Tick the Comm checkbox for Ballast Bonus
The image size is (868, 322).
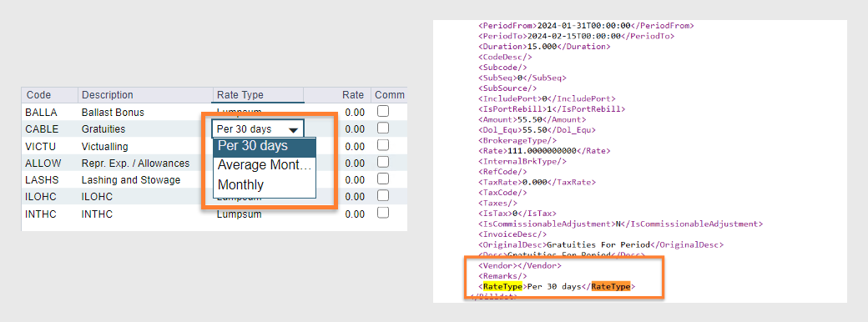click(x=383, y=112)
